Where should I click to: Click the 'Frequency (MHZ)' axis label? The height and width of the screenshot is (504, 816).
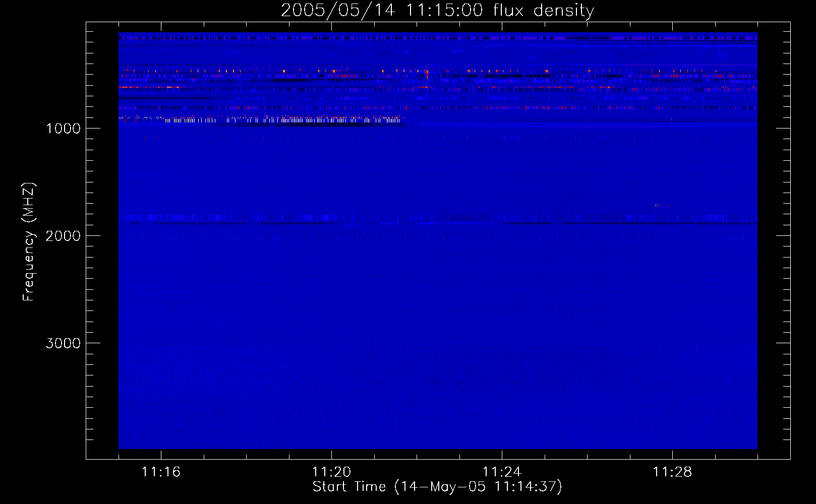tap(29, 242)
